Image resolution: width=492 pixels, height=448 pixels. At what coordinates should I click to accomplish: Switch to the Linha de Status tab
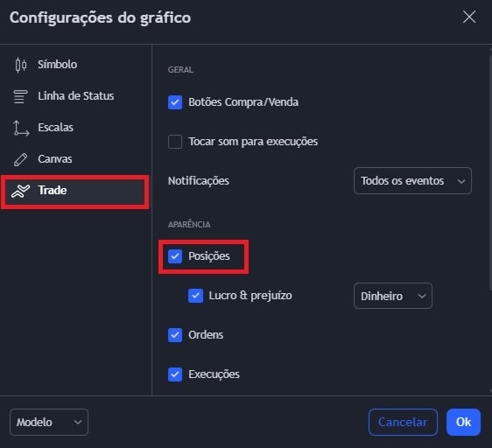tap(75, 96)
